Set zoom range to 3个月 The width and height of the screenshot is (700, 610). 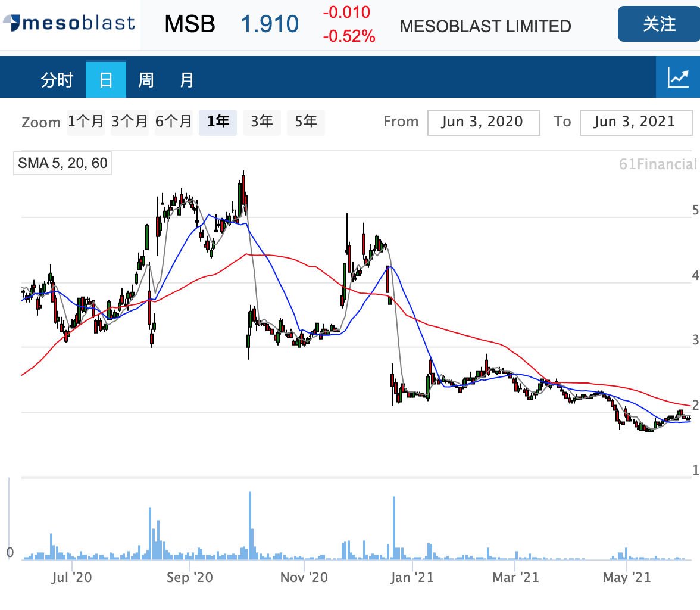[x=130, y=122]
